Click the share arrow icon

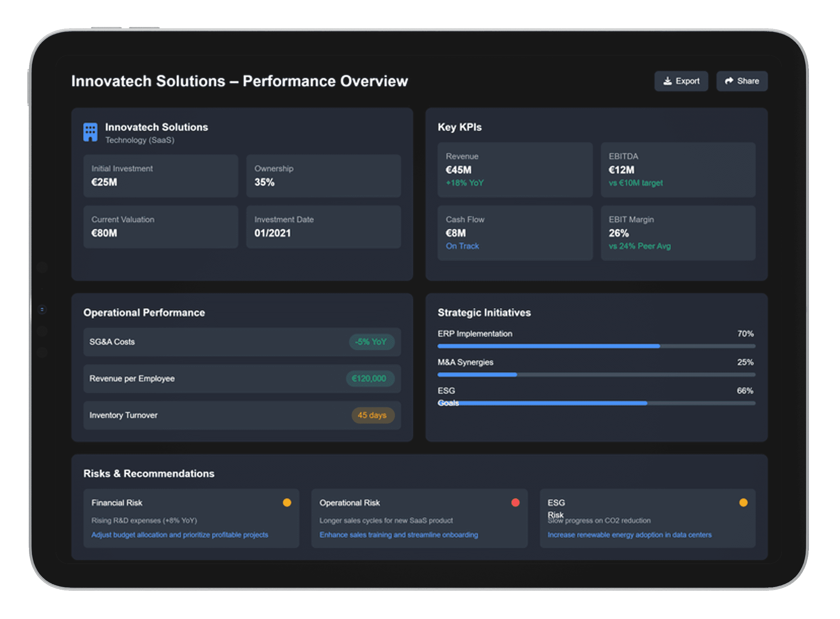[729, 81]
